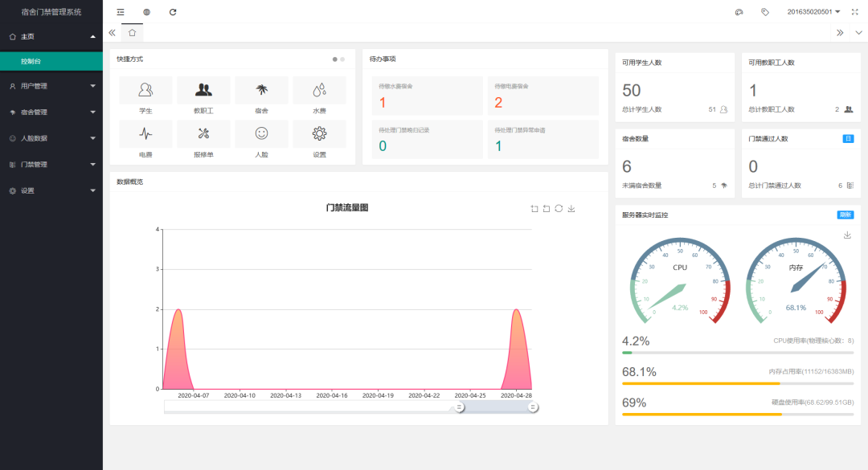Image resolution: width=868 pixels, height=470 pixels.
Task: Open the theme palette icon
Action: pyautogui.click(x=739, y=11)
